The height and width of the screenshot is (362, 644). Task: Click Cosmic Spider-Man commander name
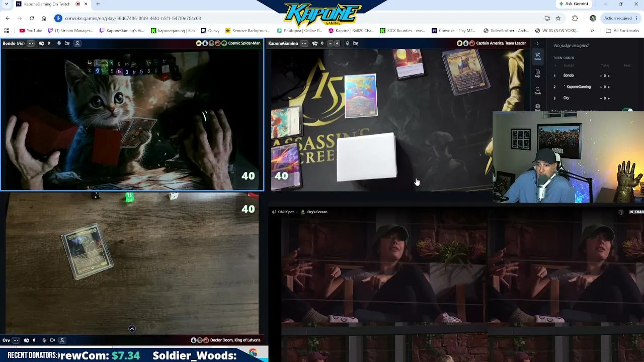tap(244, 43)
